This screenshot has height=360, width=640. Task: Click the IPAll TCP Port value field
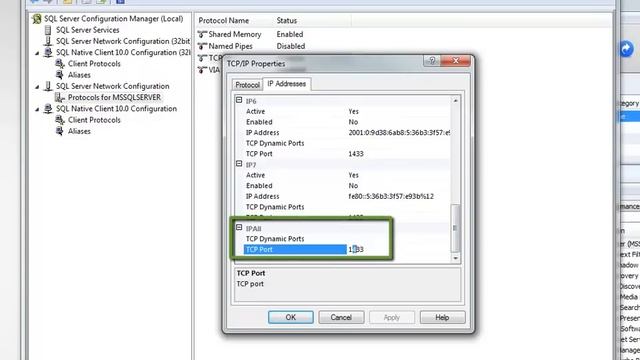[398, 249]
